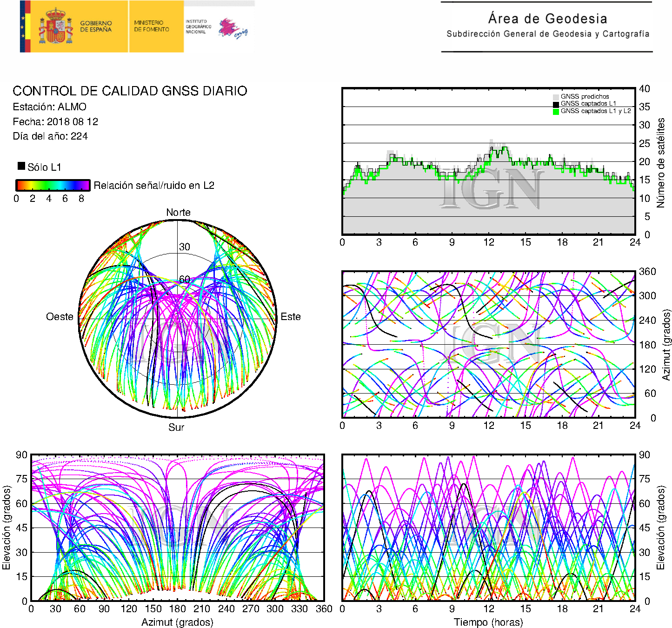Select the 'Fecha: 2018 08 12' line
The image size is (672, 628).
[x=55, y=121]
